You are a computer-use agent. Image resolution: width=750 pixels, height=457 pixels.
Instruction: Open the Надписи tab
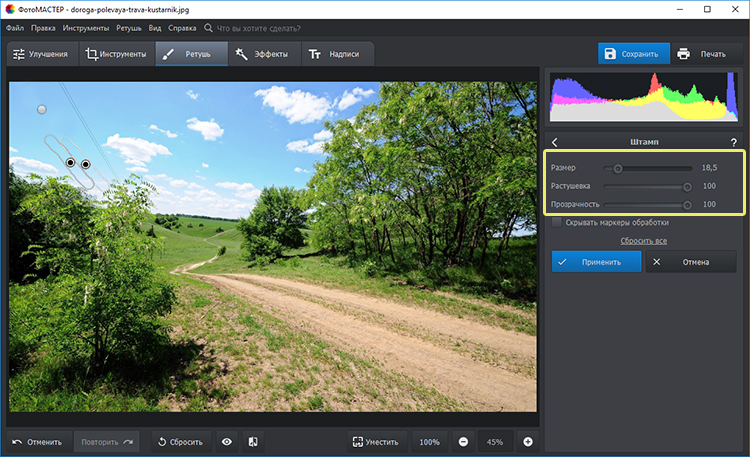(335, 54)
